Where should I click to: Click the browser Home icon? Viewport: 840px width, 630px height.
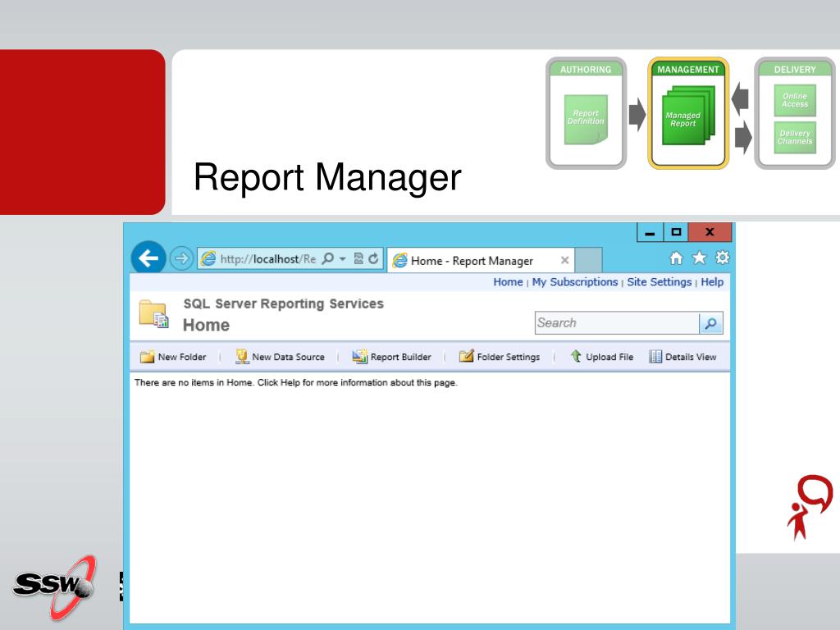[676, 258]
